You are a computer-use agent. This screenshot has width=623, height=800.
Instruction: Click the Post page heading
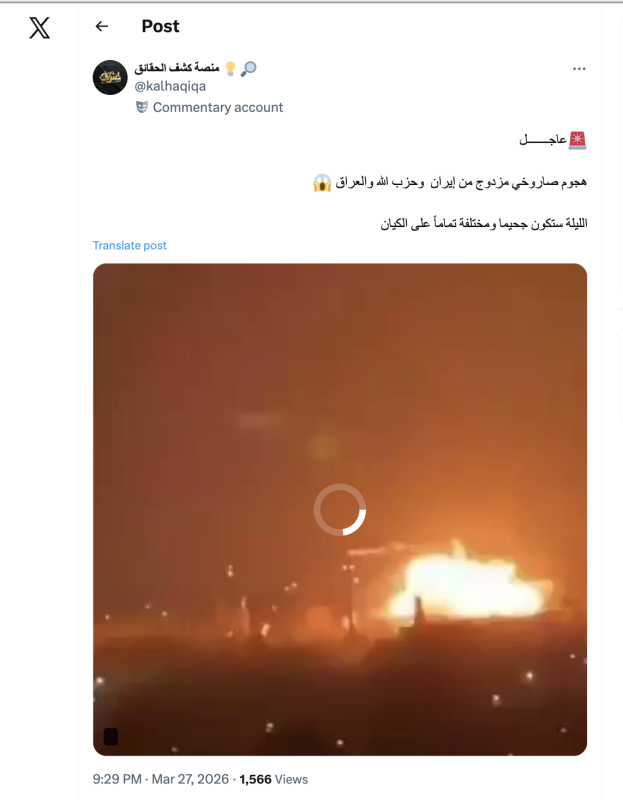click(160, 26)
